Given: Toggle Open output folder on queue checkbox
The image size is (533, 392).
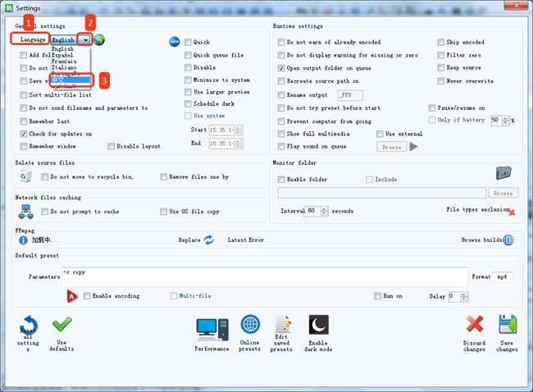Looking at the screenshot, I should tap(281, 68).
